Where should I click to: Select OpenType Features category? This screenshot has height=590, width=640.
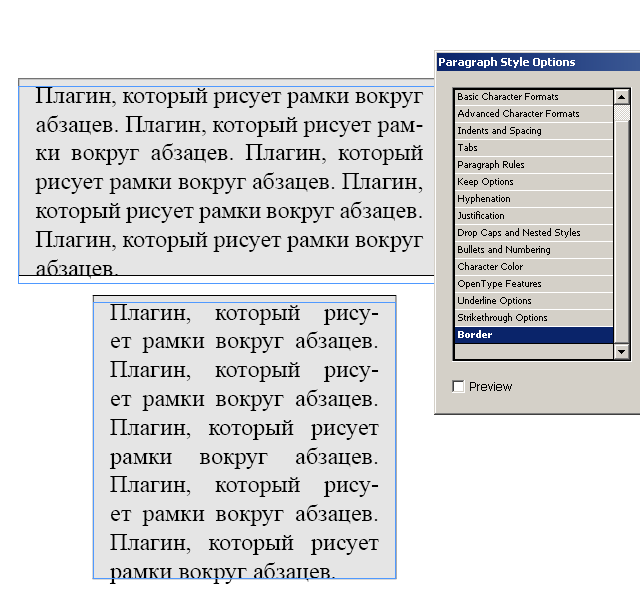click(534, 284)
